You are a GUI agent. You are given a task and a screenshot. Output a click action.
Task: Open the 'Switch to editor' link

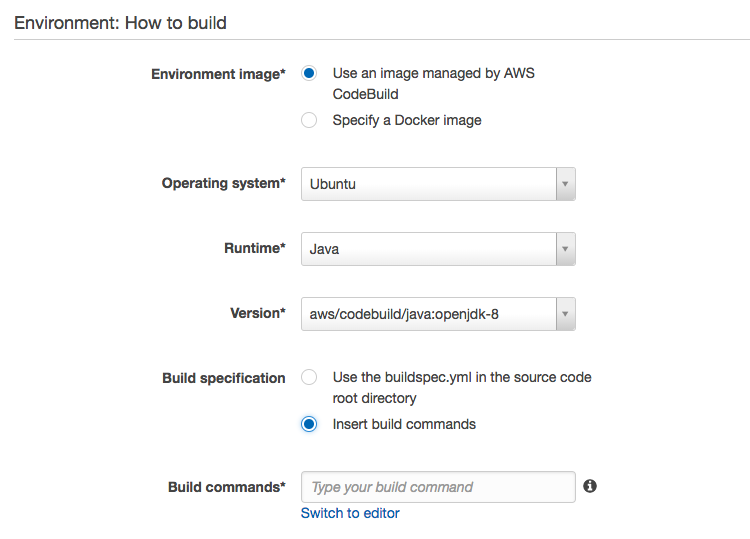[x=350, y=513]
